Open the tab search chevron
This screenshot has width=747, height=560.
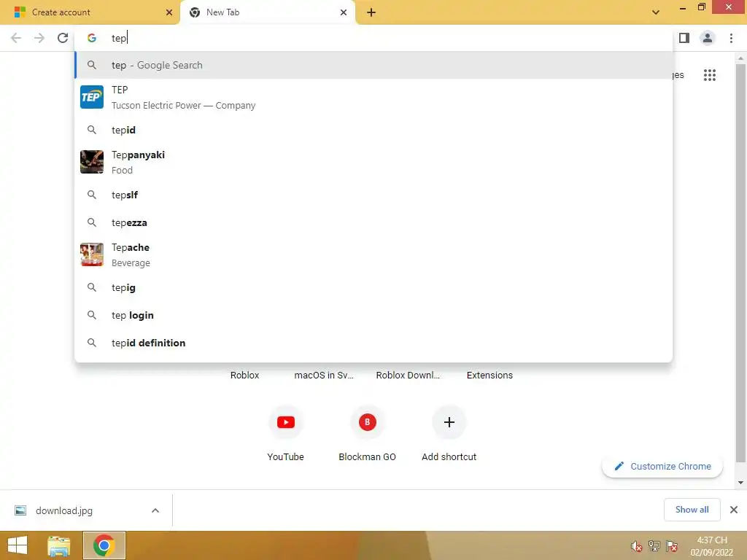656,12
